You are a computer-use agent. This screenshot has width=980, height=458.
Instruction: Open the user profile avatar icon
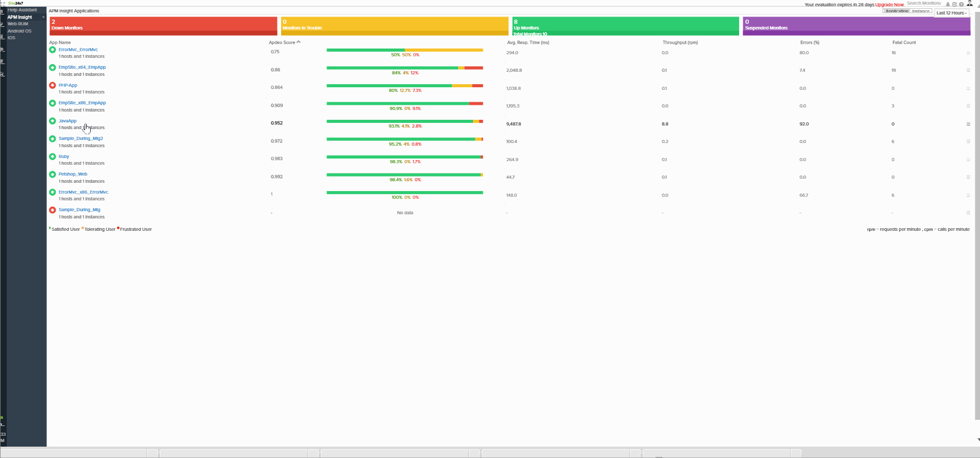[x=969, y=3]
